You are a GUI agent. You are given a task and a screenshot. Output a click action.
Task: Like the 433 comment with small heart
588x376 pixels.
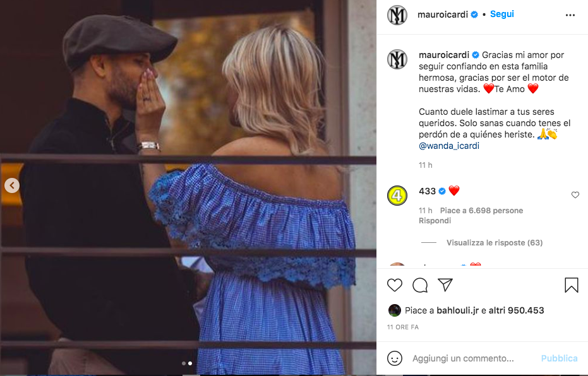[x=575, y=196]
